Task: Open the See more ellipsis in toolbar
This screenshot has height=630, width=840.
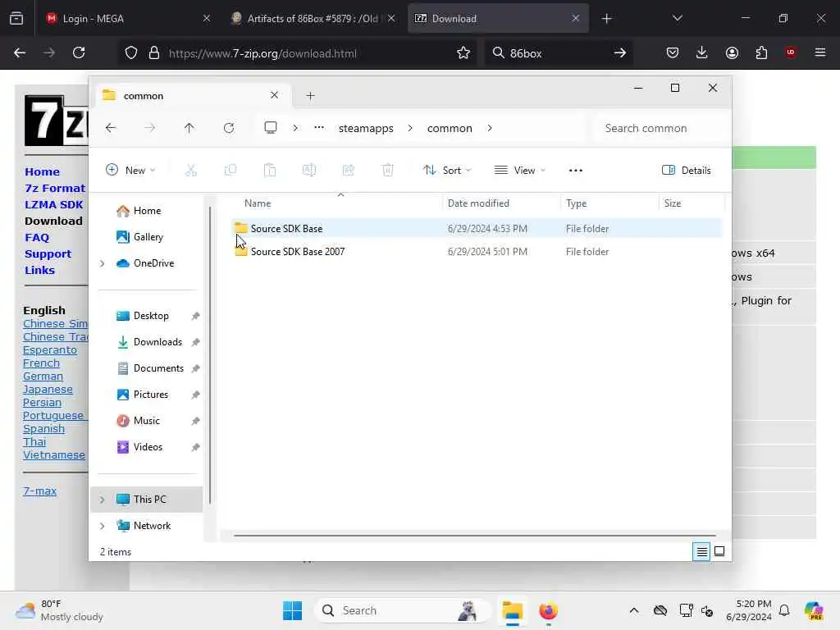Action: [575, 171]
